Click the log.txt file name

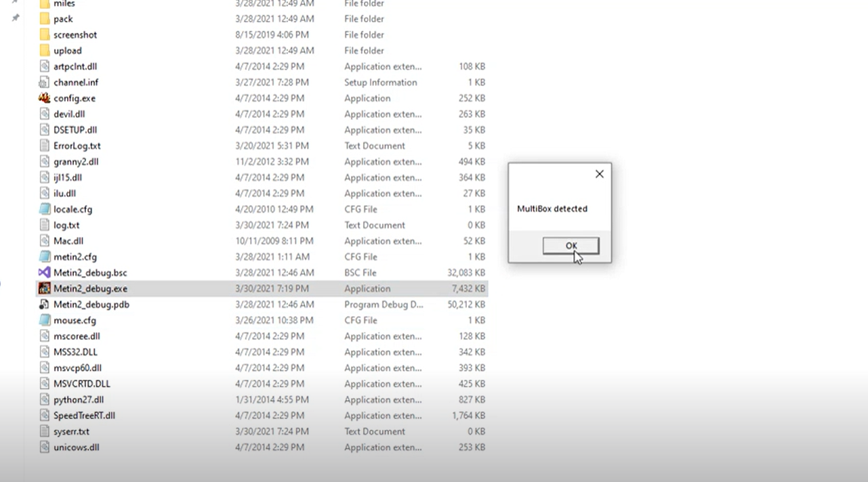tap(66, 225)
